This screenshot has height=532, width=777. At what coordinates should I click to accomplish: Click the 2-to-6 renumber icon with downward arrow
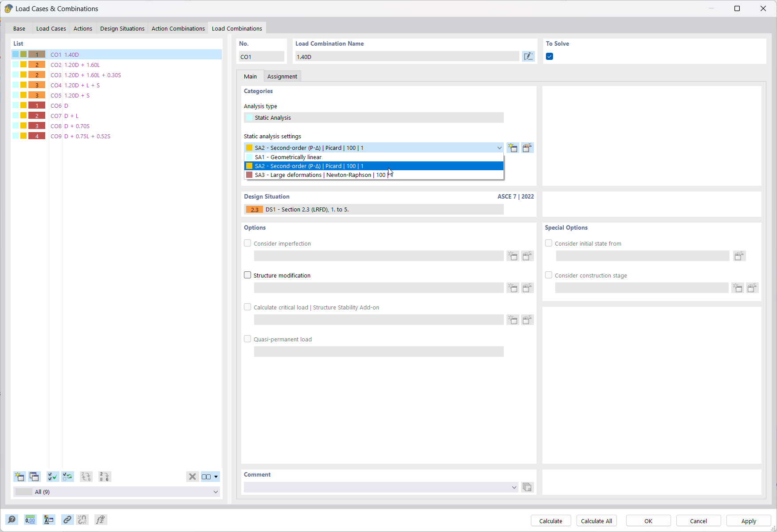click(105, 477)
